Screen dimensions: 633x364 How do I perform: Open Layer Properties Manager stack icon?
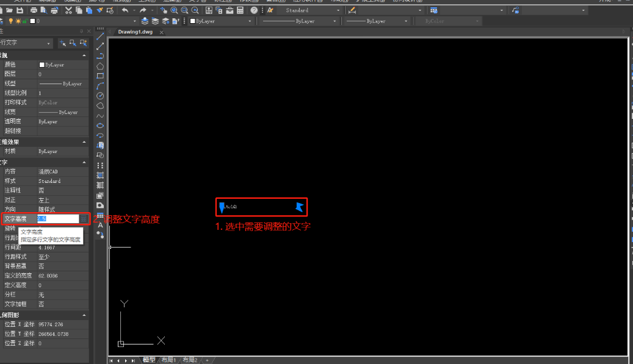(145, 21)
